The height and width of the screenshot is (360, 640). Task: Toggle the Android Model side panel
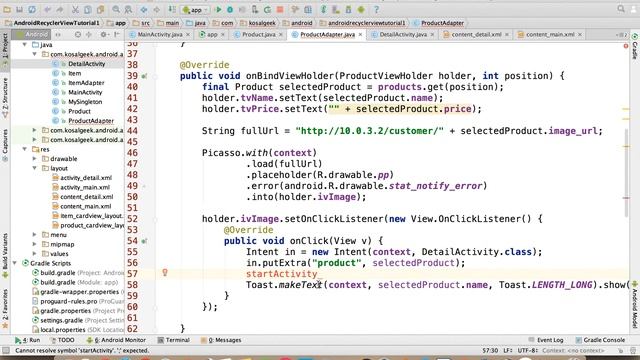[x=635, y=304]
